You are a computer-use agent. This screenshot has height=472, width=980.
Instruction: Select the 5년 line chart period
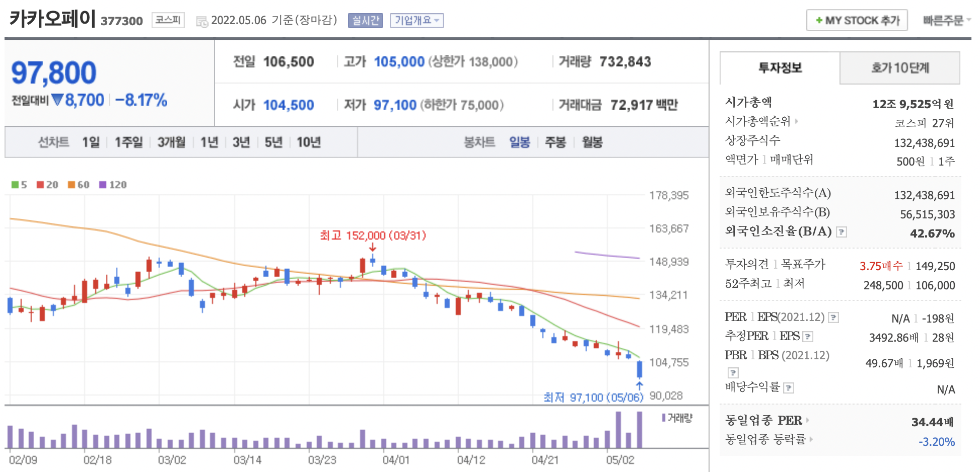(273, 142)
